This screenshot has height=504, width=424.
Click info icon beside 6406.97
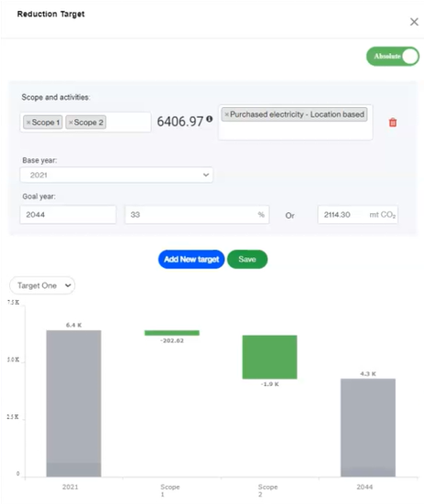click(210, 119)
